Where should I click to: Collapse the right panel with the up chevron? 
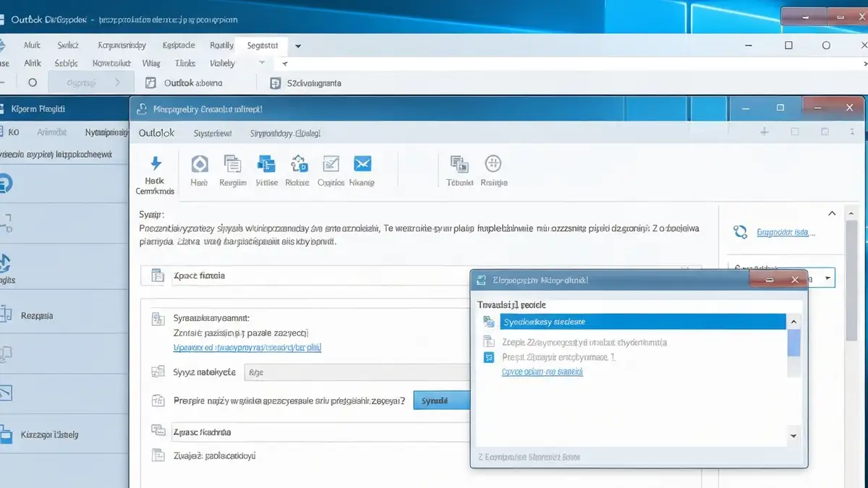832,214
